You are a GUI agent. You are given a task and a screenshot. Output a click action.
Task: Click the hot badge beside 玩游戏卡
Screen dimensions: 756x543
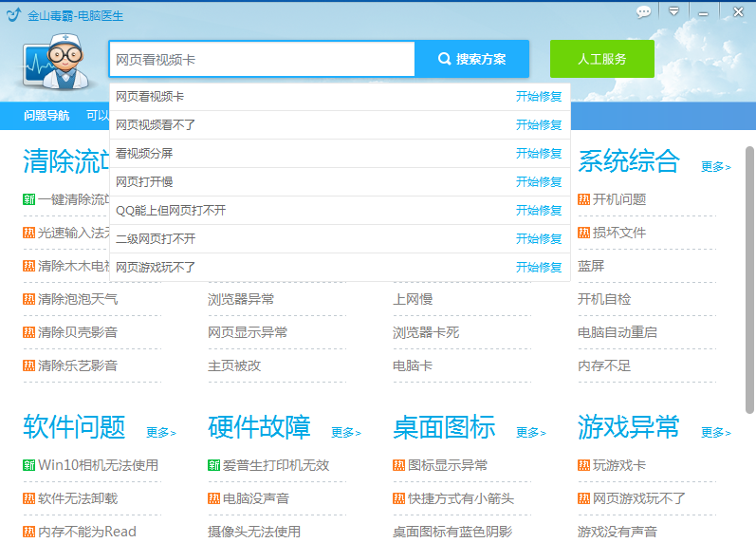(583, 465)
